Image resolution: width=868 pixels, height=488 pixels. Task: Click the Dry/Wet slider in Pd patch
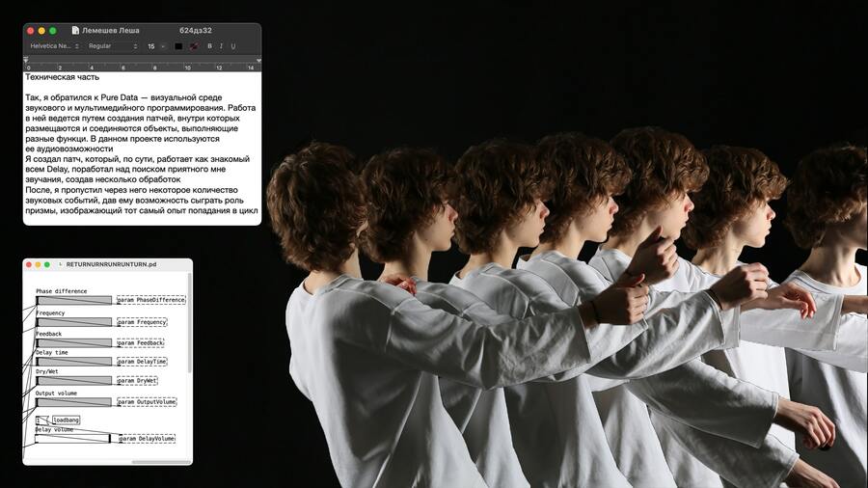[73, 381]
